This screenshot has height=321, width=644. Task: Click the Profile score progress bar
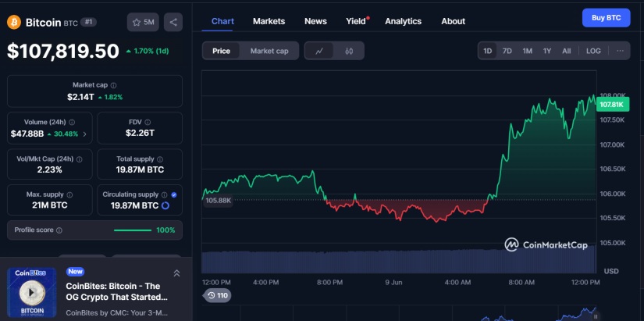coord(133,230)
